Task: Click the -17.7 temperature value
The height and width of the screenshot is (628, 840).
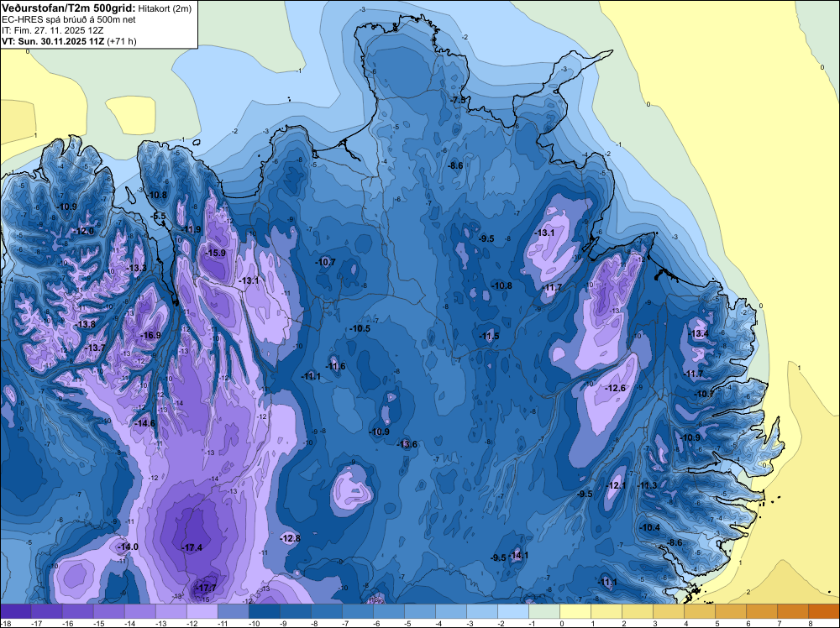Action: (207, 588)
